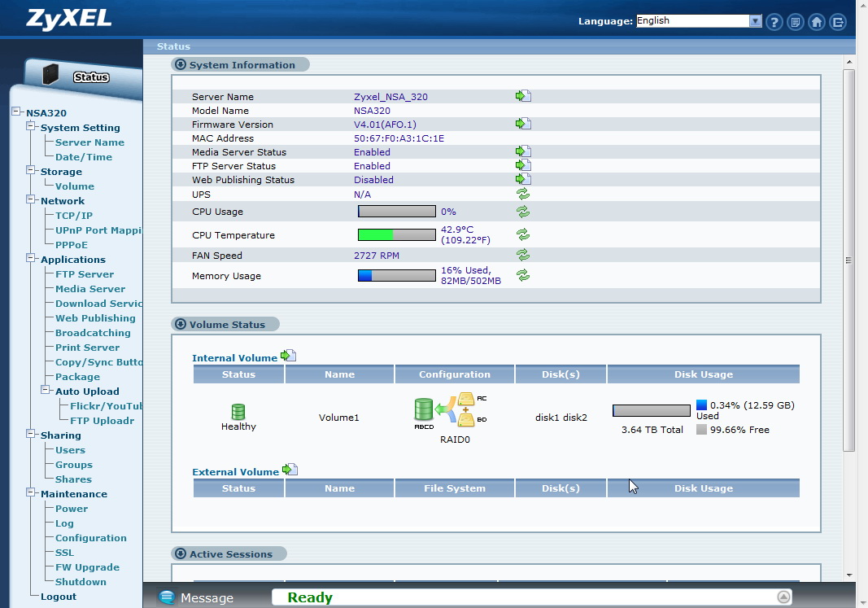Collapse the Maintenance tree node

30,492
